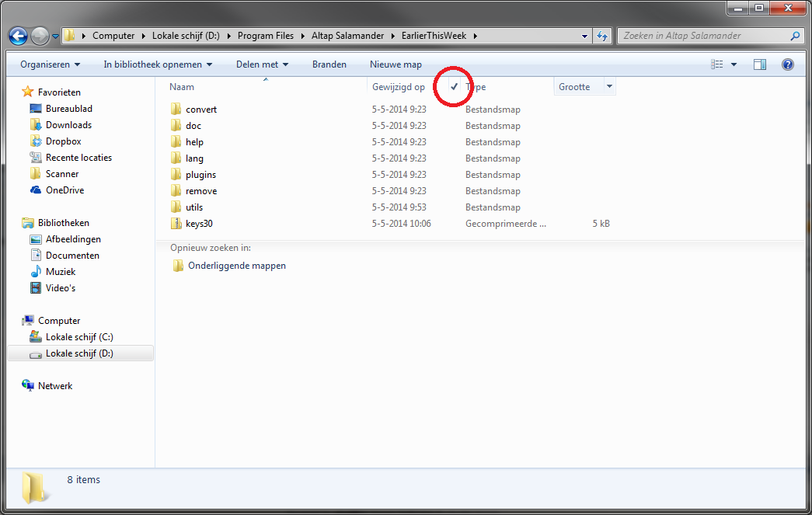Click In bibliotheek opnemen menu
The image size is (812, 515).
click(x=158, y=64)
